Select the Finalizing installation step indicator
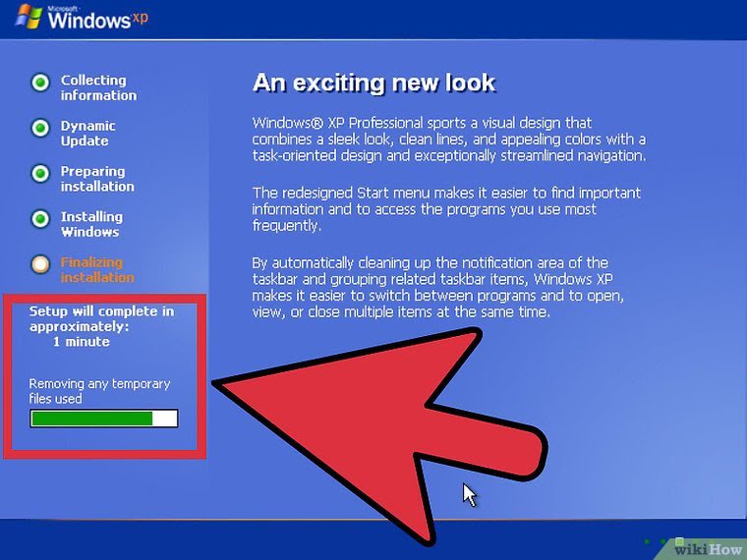The height and width of the screenshot is (560, 747). tap(40, 264)
